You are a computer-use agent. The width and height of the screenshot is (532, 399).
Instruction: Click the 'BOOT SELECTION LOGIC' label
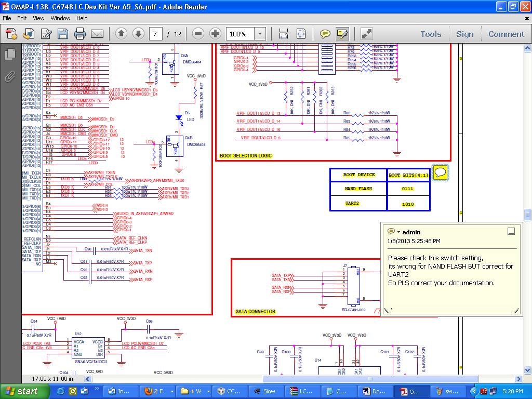(x=246, y=156)
